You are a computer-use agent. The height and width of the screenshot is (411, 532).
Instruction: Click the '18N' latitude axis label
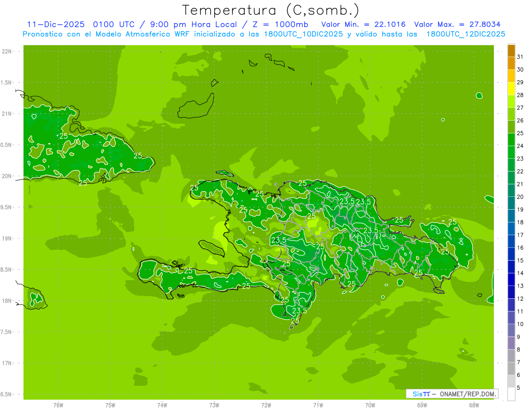point(7,301)
